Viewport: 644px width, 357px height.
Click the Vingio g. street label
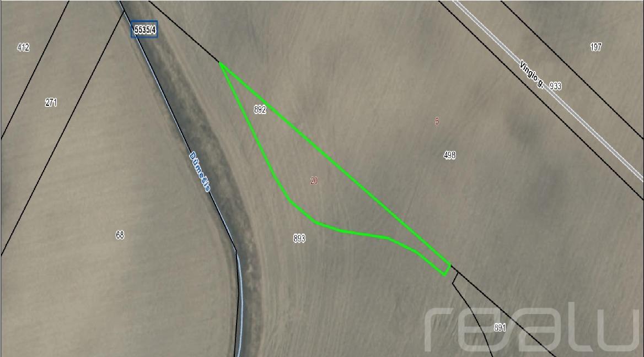click(532, 74)
